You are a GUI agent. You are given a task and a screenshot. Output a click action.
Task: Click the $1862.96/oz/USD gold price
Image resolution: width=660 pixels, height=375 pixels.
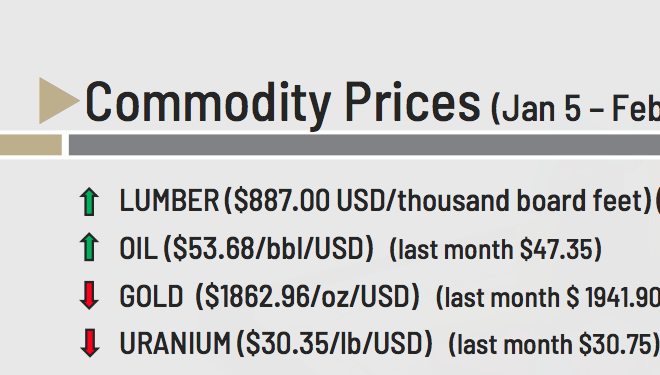(x=308, y=296)
